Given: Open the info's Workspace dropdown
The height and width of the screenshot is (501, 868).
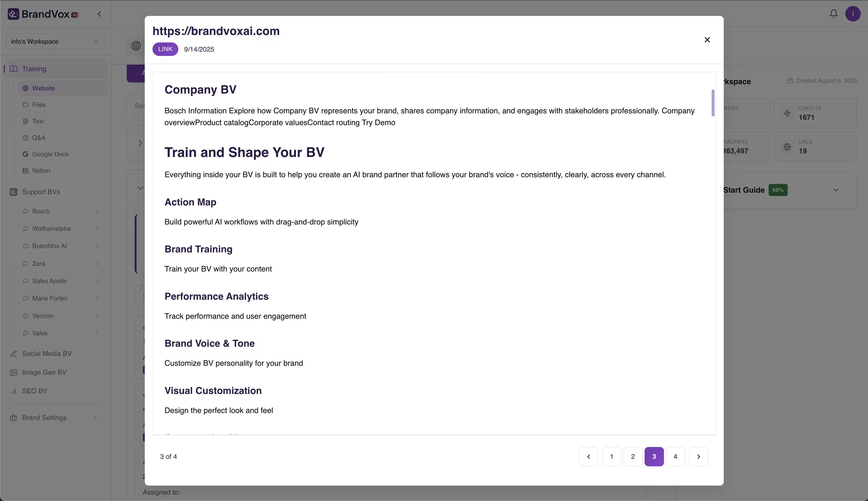Looking at the screenshot, I should 55,42.
